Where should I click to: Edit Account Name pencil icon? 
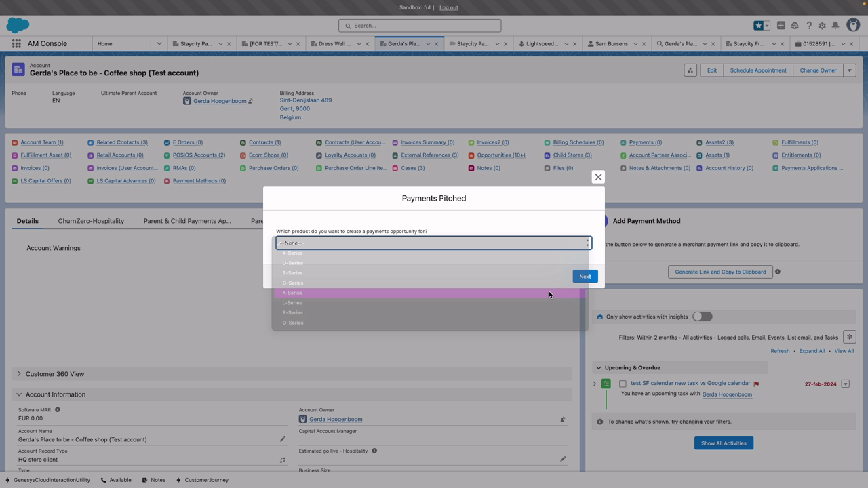[x=283, y=439]
